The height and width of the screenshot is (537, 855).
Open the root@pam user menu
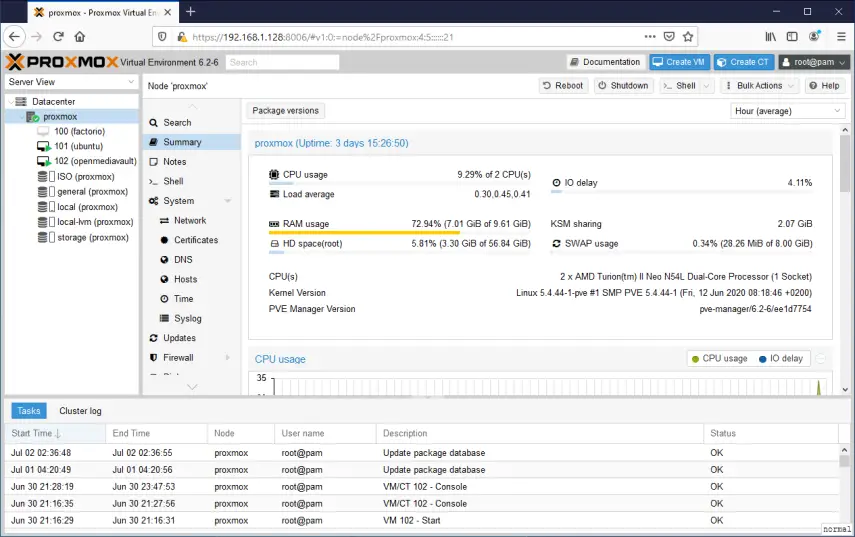[x=814, y=62]
